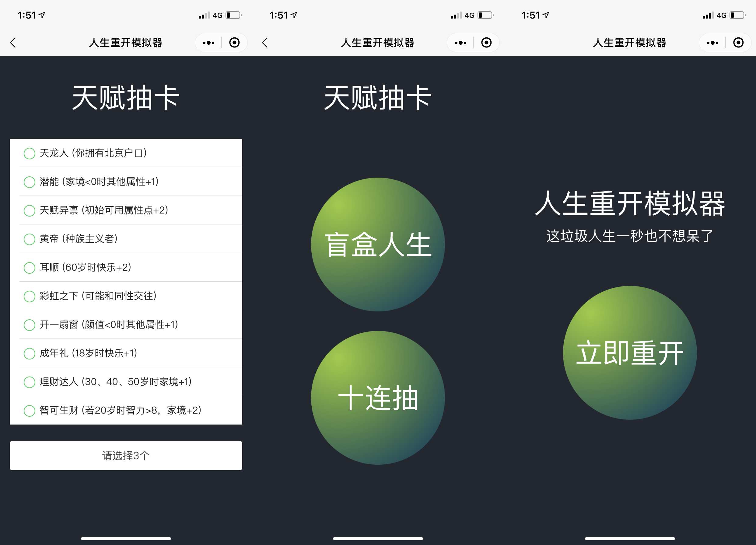
Task: Tap the 盲盒人生 round button
Action: [378, 245]
